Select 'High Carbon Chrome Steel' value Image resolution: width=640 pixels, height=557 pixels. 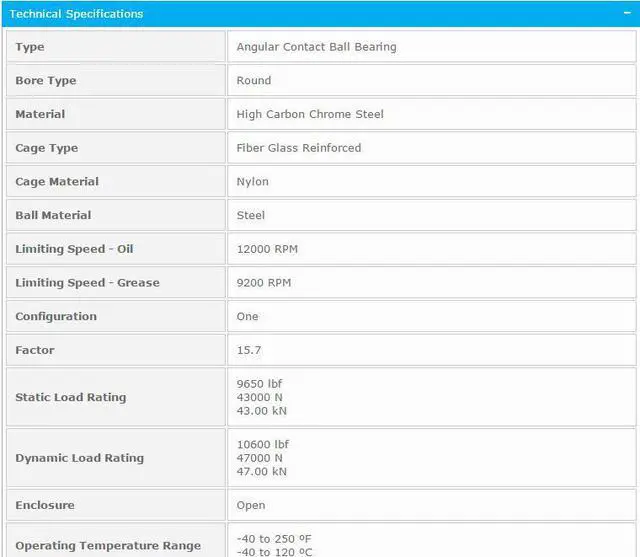pos(310,114)
